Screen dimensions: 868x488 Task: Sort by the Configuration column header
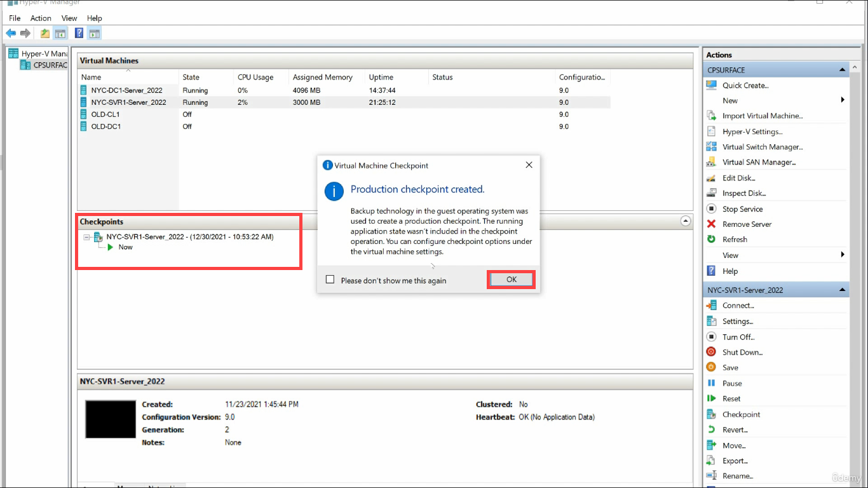click(583, 78)
